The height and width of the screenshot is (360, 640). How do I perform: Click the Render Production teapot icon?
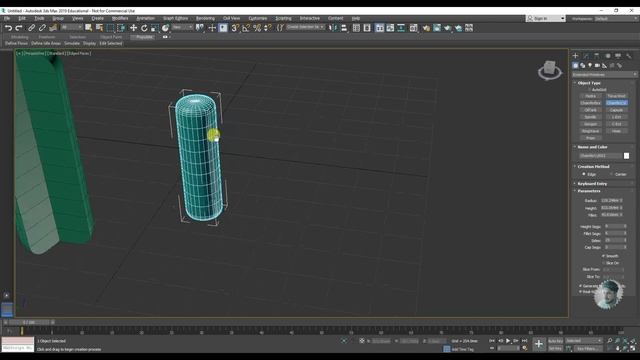click(448, 28)
